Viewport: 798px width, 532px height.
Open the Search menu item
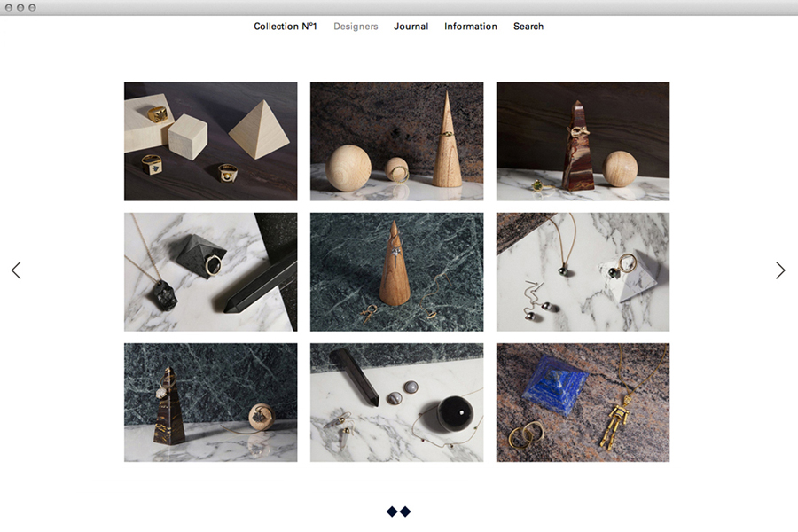(528, 27)
